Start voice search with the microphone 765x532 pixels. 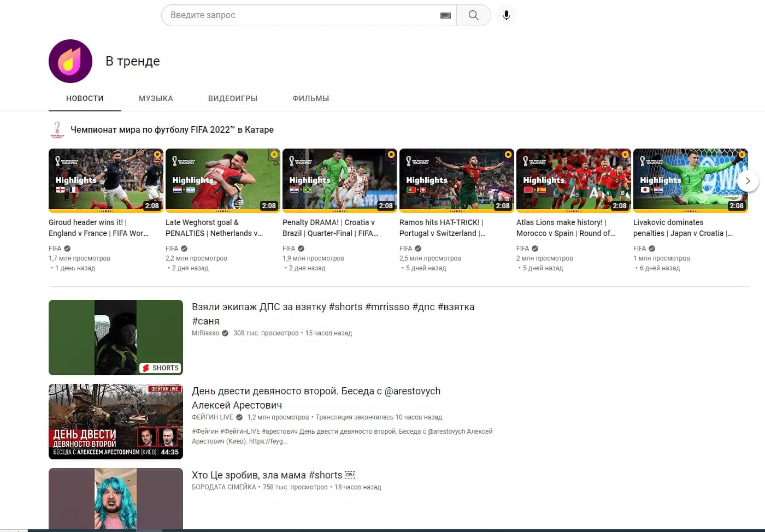(507, 15)
